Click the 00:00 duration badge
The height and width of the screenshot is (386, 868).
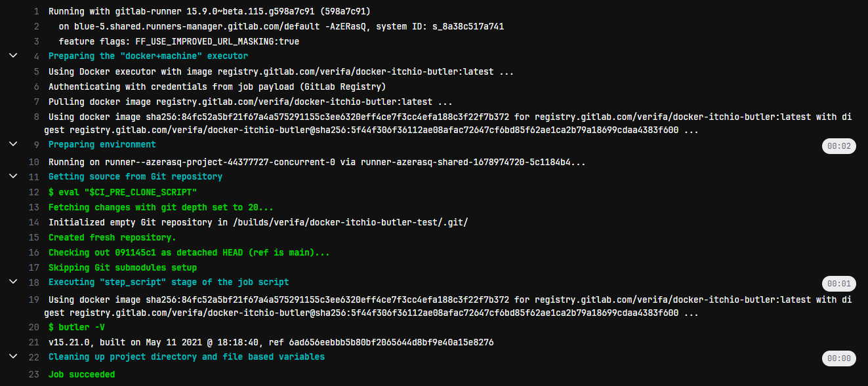coord(839,358)
